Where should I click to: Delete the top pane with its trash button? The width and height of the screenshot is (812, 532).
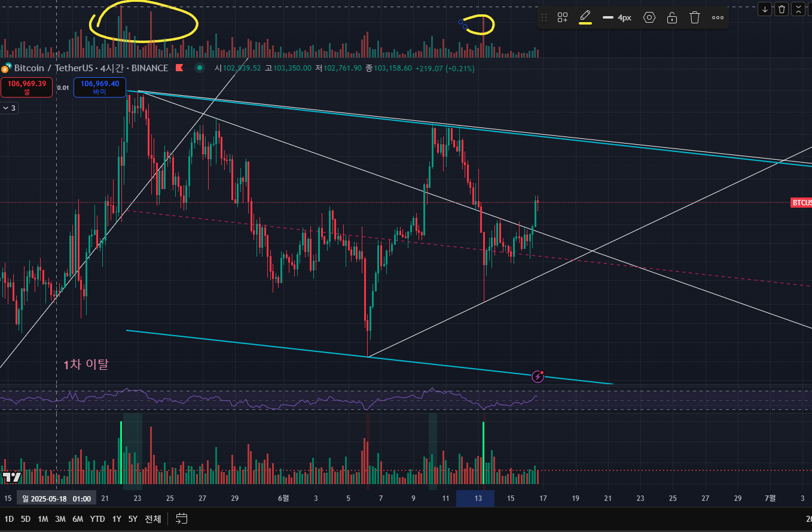point(782,9)
